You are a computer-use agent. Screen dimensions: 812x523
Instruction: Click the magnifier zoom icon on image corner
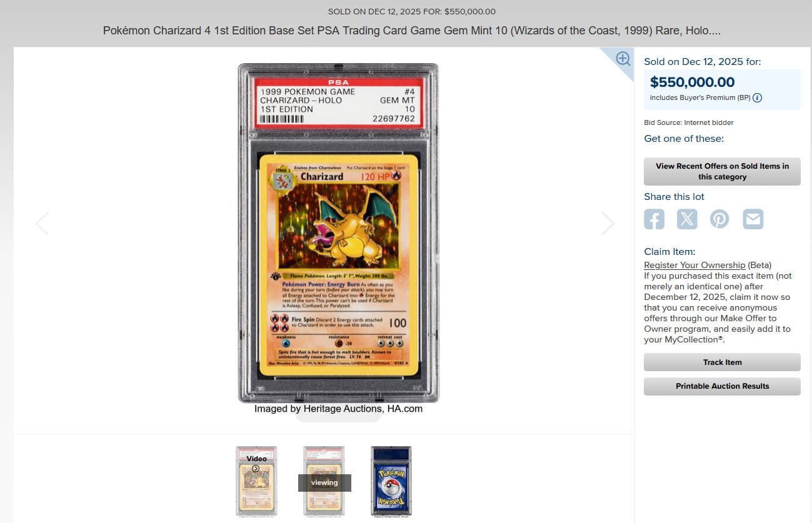623,59
